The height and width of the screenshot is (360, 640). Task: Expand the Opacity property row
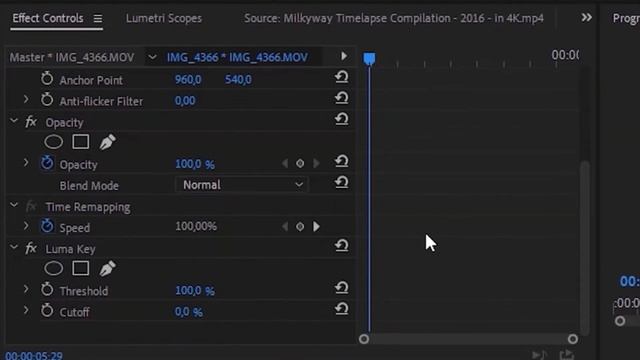pos(26,162)
